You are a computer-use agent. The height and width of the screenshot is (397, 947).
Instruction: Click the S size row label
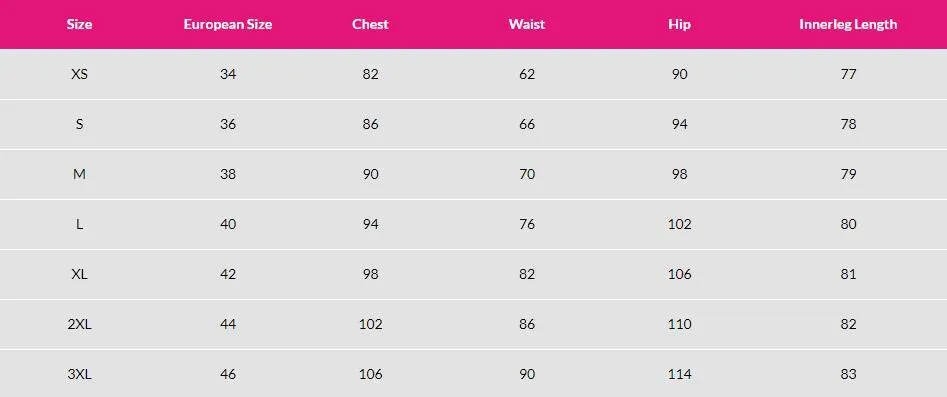tap(79, 124)
